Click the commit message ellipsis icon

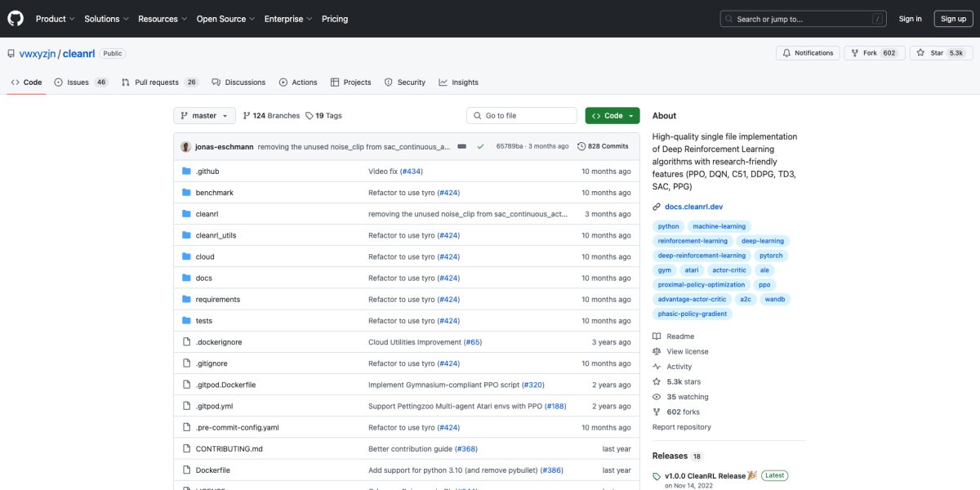[x=461, y=147]
